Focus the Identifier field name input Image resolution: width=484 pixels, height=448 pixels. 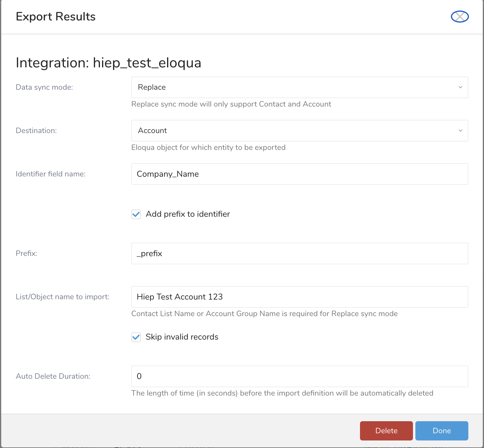click(x=299, y=174)
